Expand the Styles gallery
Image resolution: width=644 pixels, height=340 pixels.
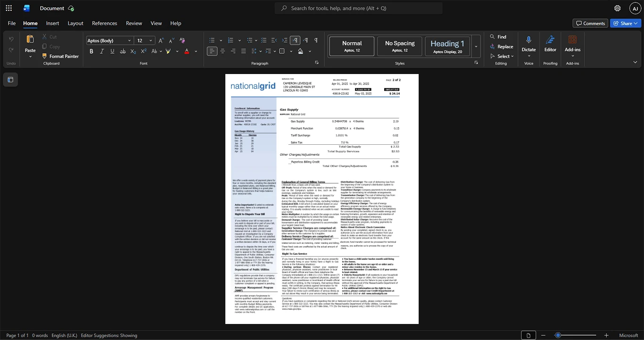(476, 47)
